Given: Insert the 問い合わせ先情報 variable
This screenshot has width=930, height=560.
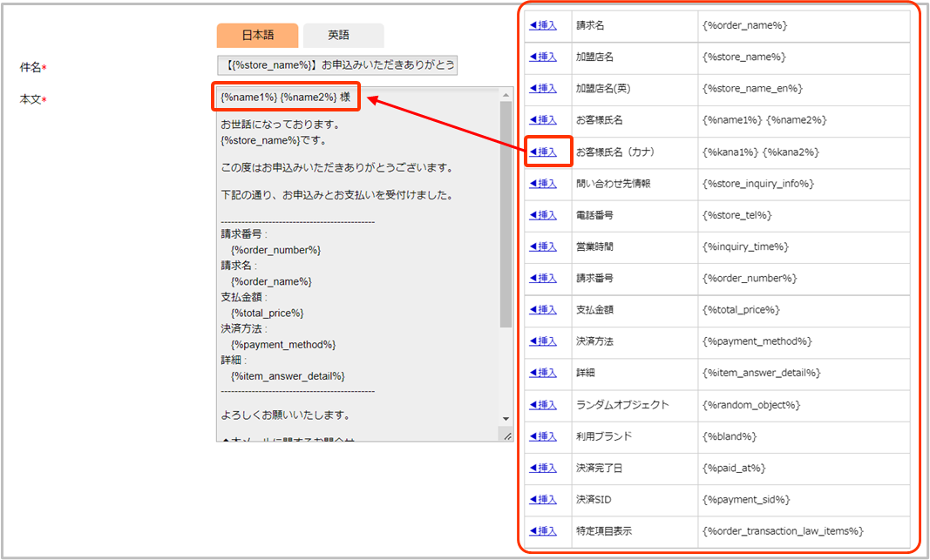Looking at the screenshot, I should point(543,183).
